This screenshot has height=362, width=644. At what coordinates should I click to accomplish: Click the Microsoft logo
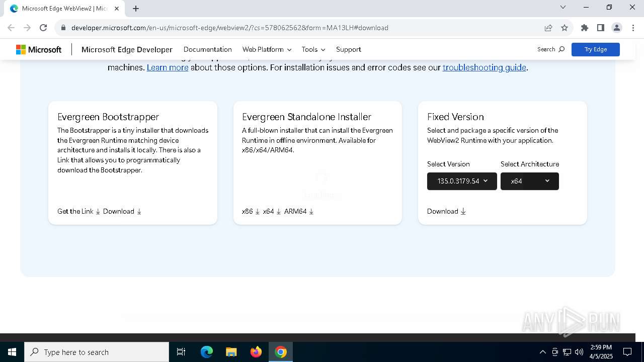(39, 49)
